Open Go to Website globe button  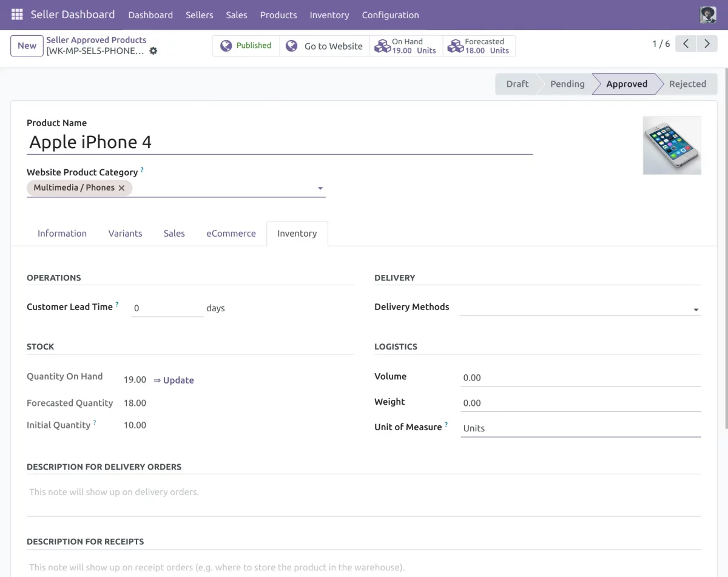click(x=325, y=46)
